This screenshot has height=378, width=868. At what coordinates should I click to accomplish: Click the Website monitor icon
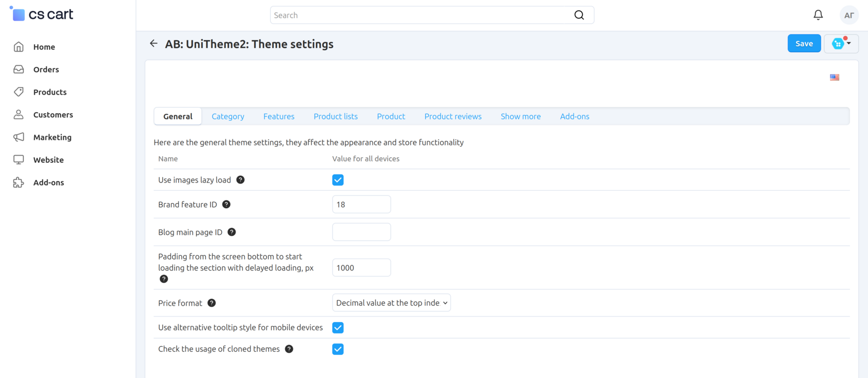[19, 160]
